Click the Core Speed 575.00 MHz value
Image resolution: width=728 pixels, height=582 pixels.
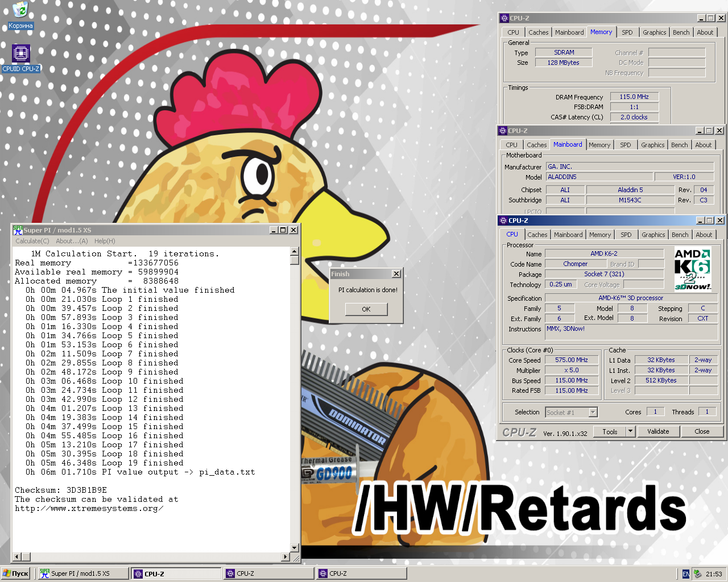click(x=572, y=360)
